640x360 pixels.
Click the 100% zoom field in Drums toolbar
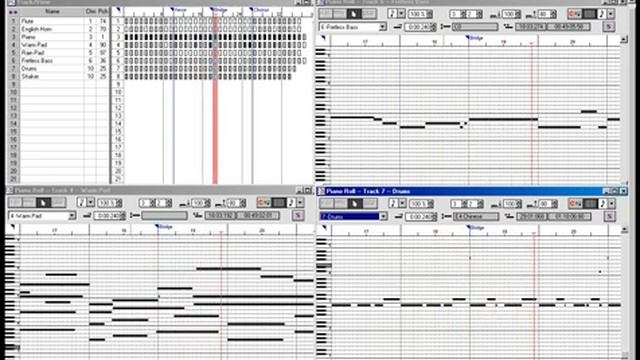point(421,204)
